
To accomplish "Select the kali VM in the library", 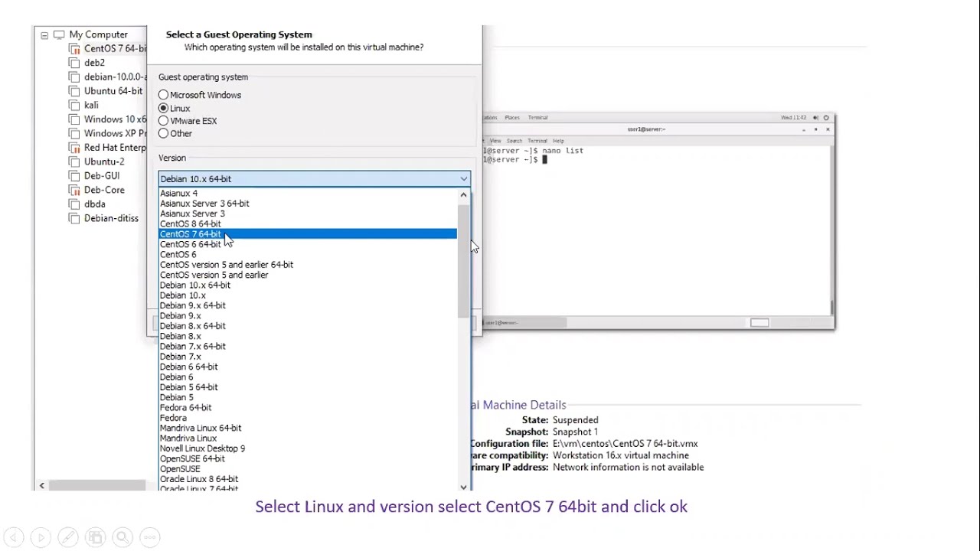I will (91, 105).
